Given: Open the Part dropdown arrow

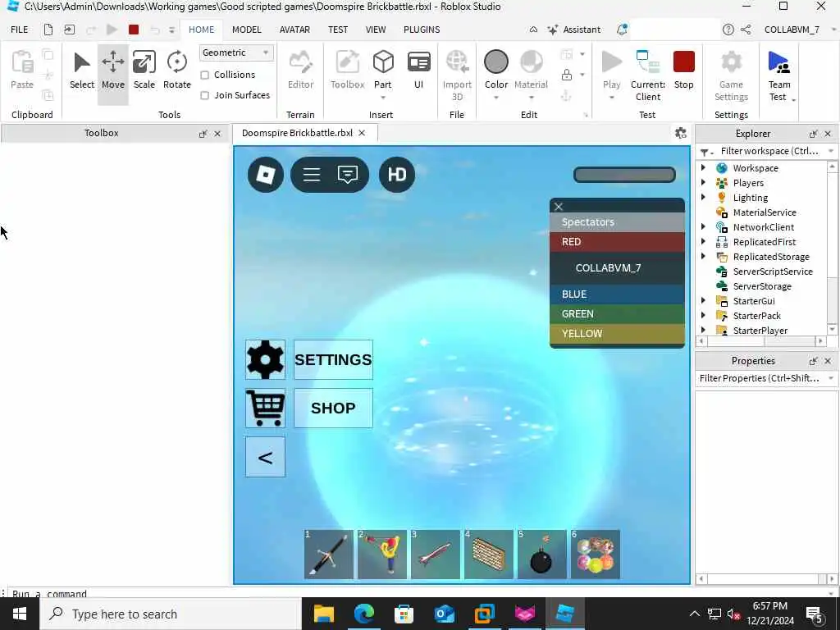Looking at the screenshot, I should 383,98.
